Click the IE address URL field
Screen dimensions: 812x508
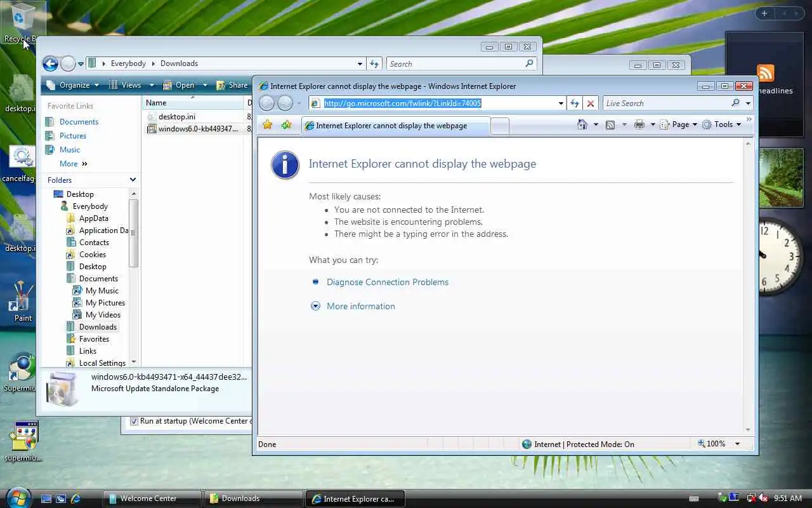tap(439, 104)
